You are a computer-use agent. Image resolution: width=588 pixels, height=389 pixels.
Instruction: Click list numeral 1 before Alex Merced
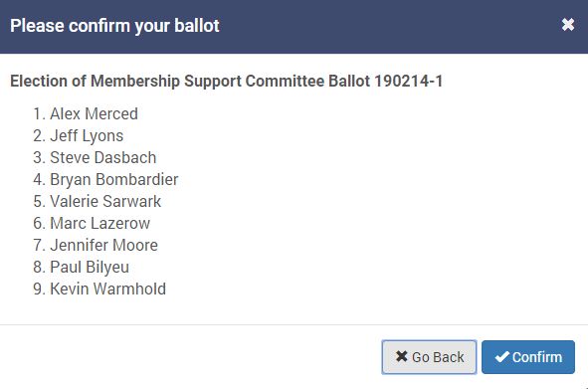click(x=39, y=114)
